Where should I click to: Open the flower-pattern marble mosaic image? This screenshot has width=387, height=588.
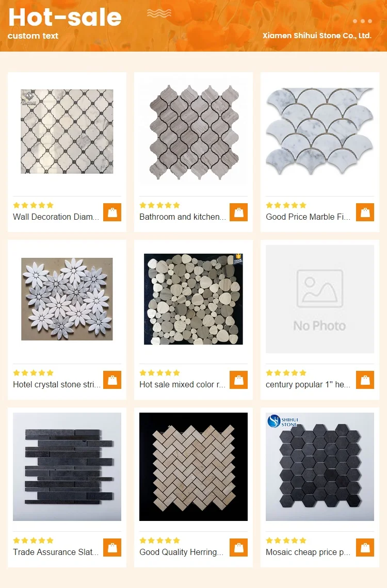67,299
